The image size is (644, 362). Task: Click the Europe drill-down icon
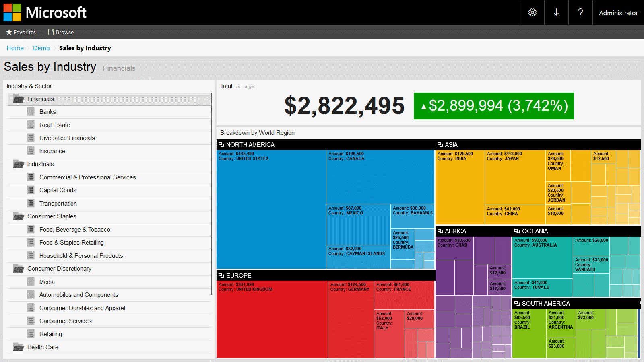tap(221, 275)
